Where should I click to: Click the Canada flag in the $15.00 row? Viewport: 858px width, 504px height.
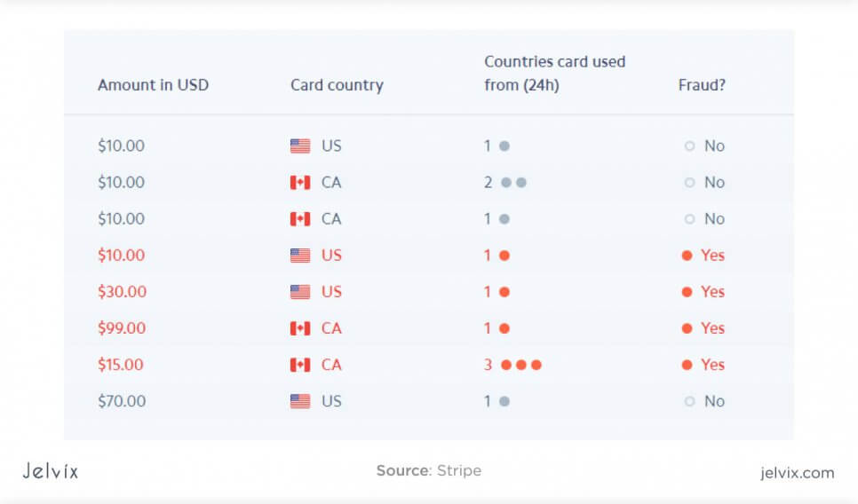click(x=300, y=365)
